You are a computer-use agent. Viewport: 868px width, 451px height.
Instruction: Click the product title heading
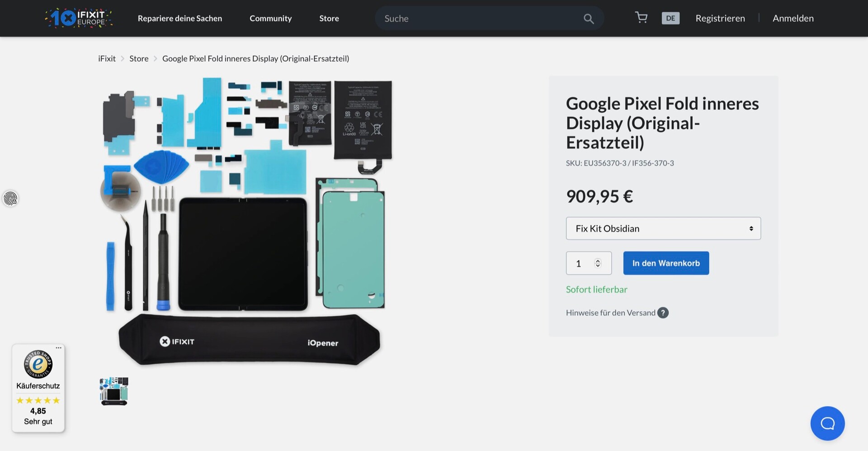pyautogui.click(x=662, y=123)
